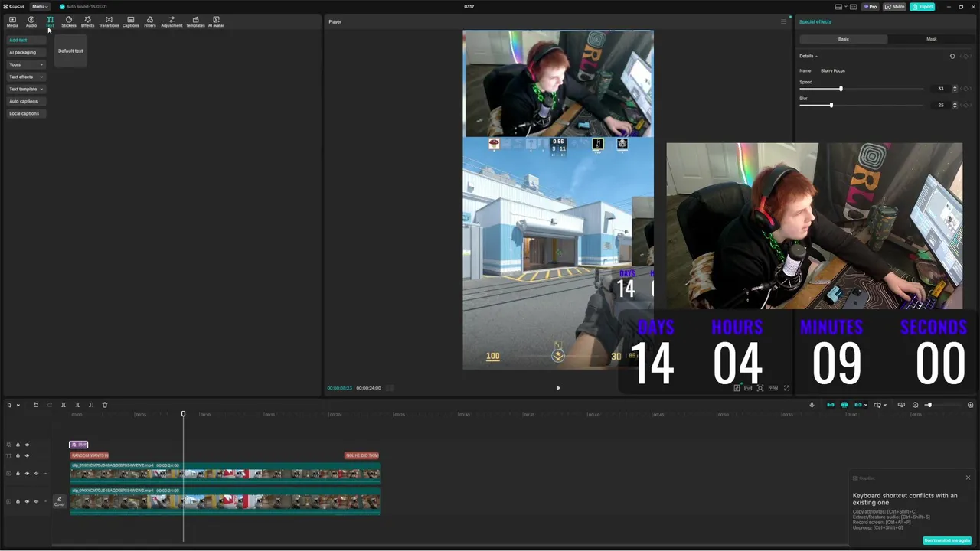This screenshot has height=551, width=980.
Task: Switch to the Basic tab
Action: 843,39
